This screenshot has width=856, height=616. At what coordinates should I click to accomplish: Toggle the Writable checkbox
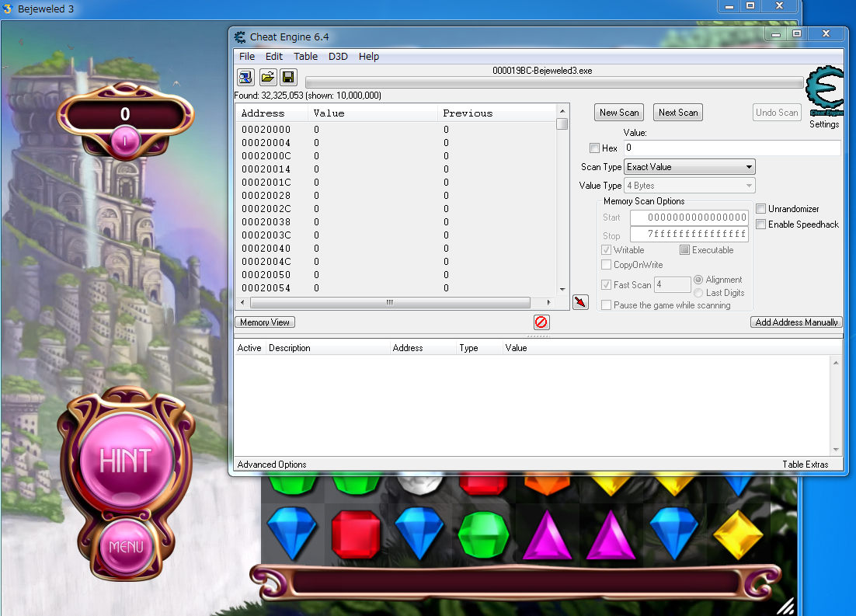[x=606, y=250]
